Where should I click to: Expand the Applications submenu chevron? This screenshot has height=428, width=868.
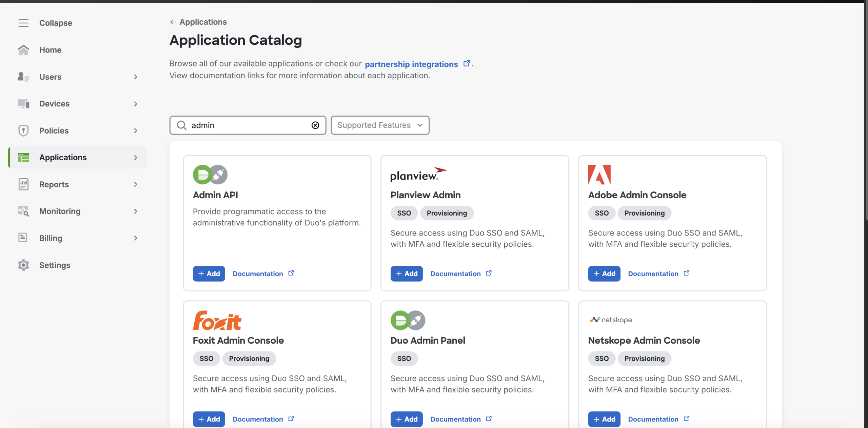coord(136,158)
